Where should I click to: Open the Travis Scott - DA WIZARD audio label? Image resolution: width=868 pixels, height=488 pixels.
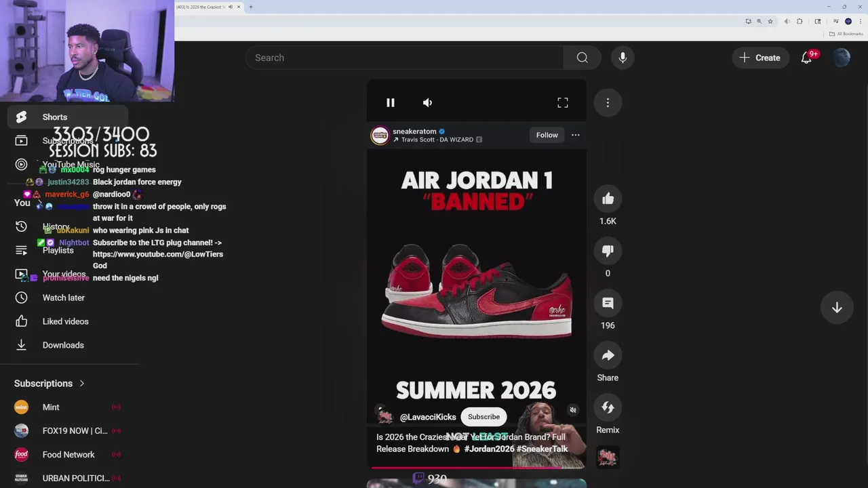pos(437,140)
